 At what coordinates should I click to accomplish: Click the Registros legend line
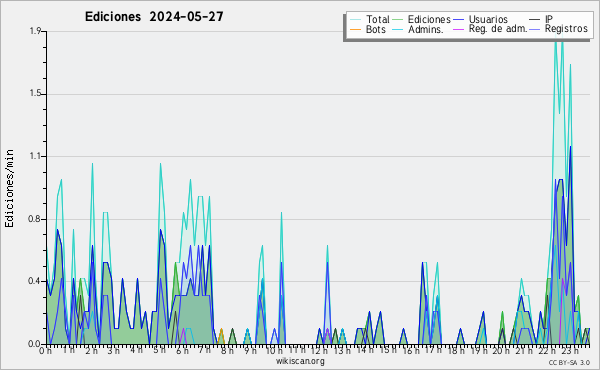coord(535,29)
